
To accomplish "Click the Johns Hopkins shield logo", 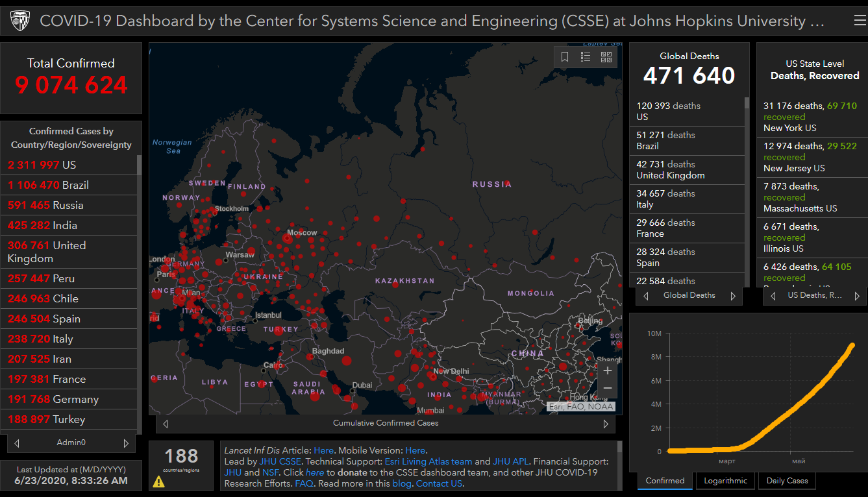I will (x=20, y=21).
